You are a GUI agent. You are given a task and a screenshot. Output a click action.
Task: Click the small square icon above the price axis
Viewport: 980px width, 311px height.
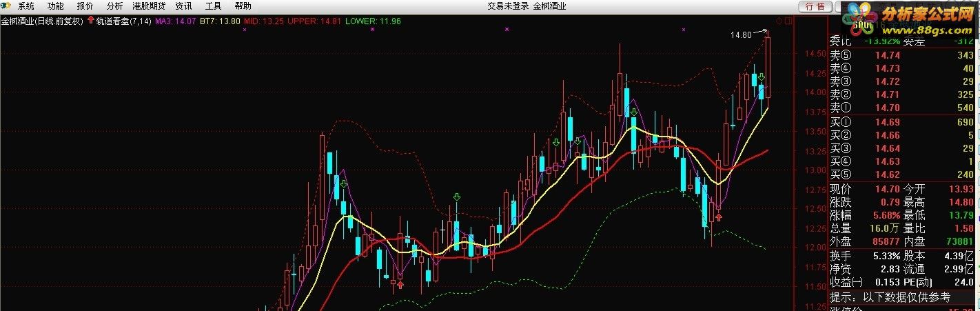pyautogui.click(x=789, y=21)
